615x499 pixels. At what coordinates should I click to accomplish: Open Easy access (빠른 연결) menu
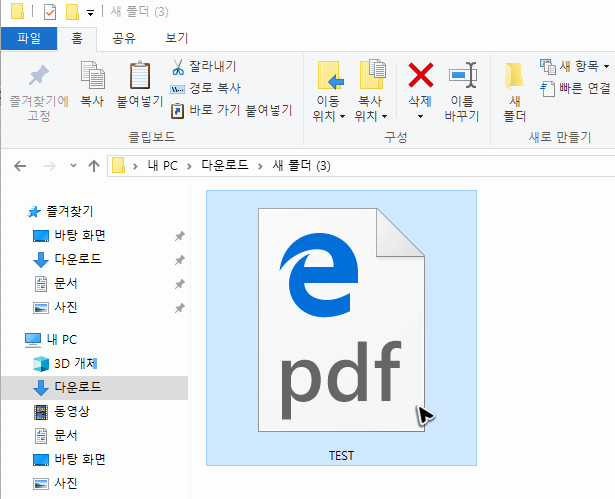[x=575, y=89]
